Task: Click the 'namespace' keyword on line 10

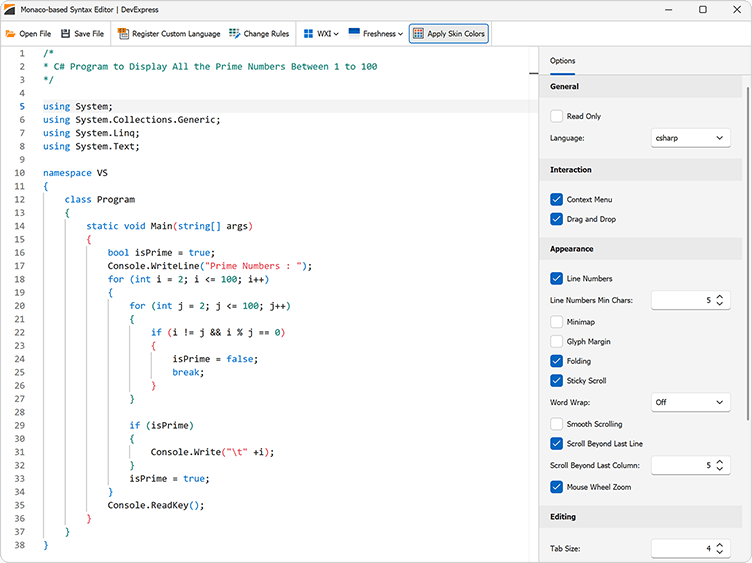Action: [x=67, y=173]
